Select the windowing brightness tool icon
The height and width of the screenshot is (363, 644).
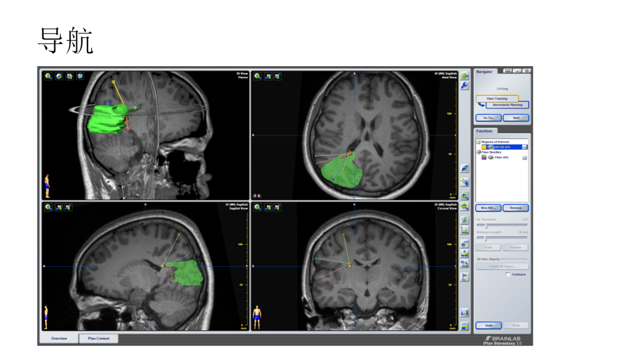point(465,220)
